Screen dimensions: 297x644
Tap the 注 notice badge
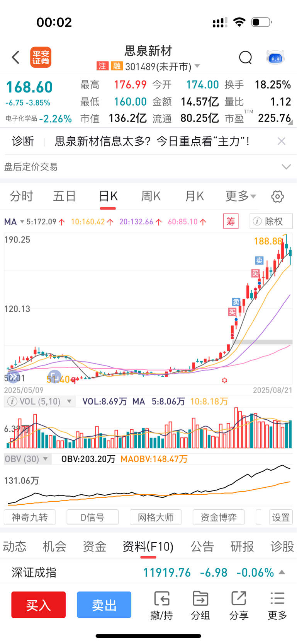102,66
